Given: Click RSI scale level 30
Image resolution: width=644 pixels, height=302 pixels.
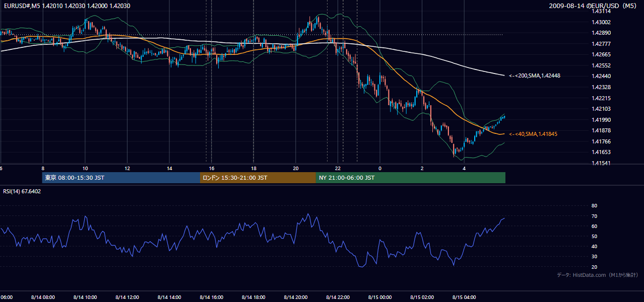Looking at the screenshot, I should pos(594,257).
